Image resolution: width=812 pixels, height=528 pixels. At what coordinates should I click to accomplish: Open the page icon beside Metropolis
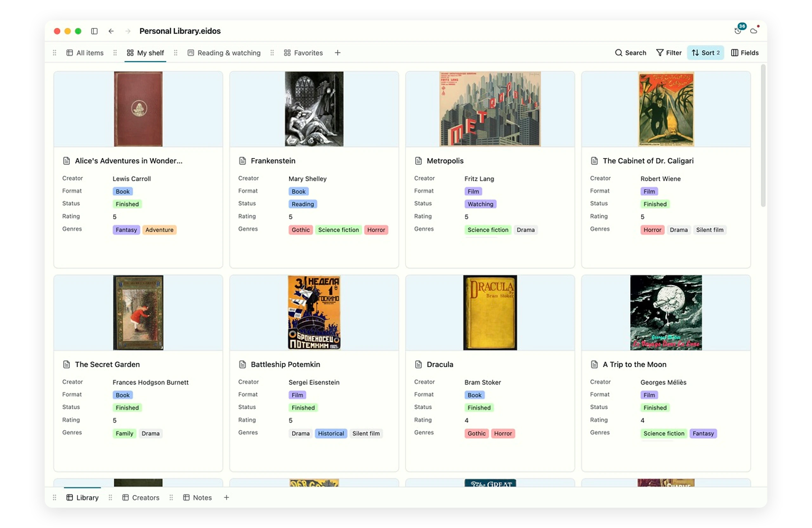(419, 161)
